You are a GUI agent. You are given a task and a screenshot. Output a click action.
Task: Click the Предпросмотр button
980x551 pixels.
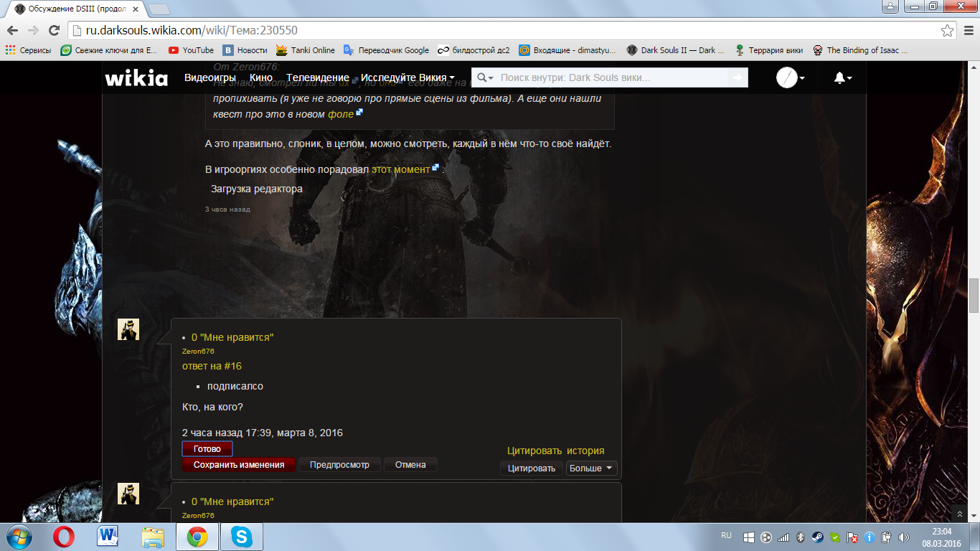pyautogui.click(x=339, y=465)
